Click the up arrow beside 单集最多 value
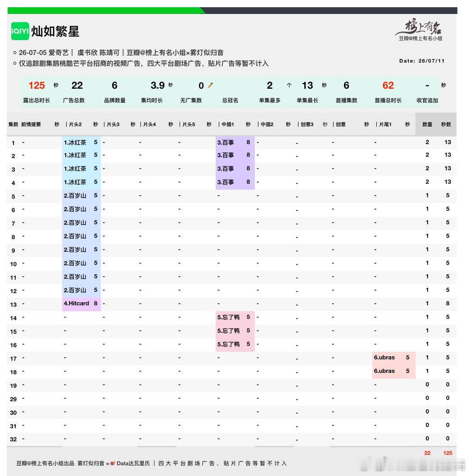Viewport: 470px width, 476px height. (x=289, y=85)
